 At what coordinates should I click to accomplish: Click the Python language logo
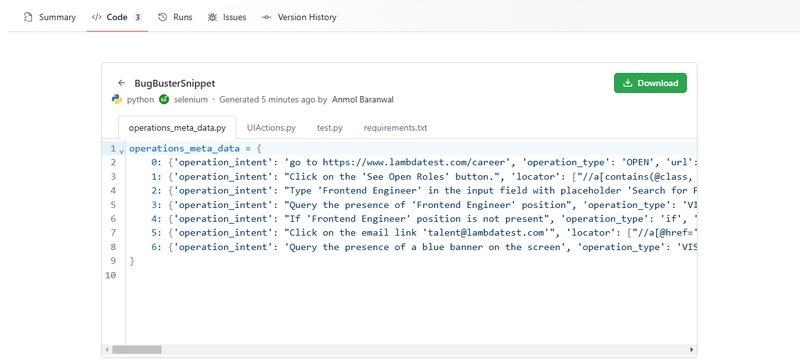click(x=117, y=99)
